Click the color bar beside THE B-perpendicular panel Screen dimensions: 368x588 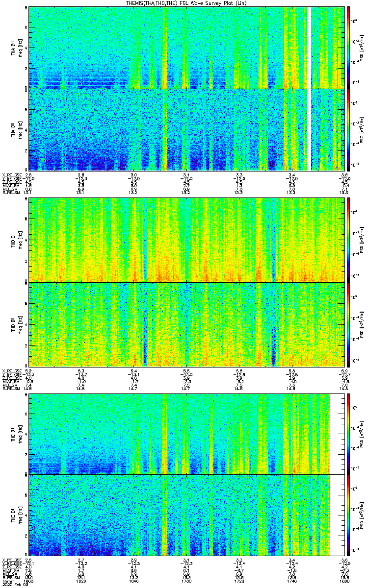(x=348, y=433)
